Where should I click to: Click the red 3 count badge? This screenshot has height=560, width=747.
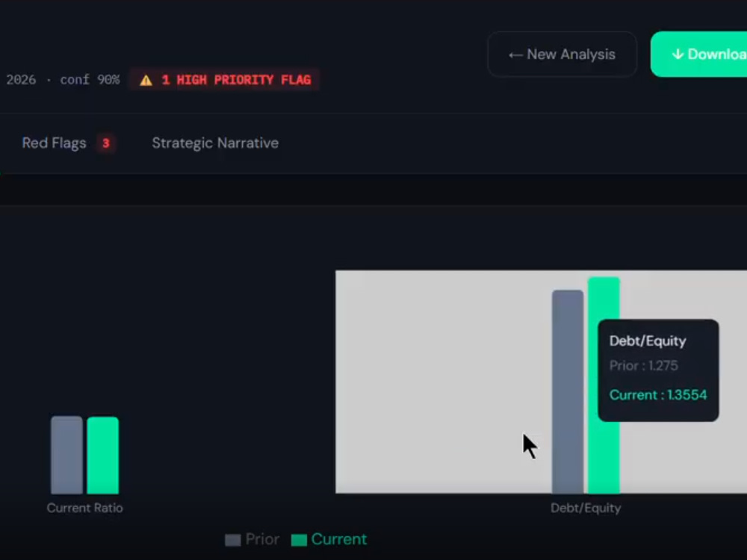106,143
